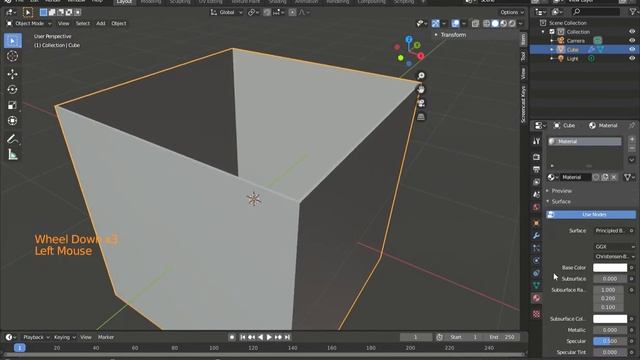Open the viewport Add menu
This screenshot has width=640, height=360.
[100, 24]
